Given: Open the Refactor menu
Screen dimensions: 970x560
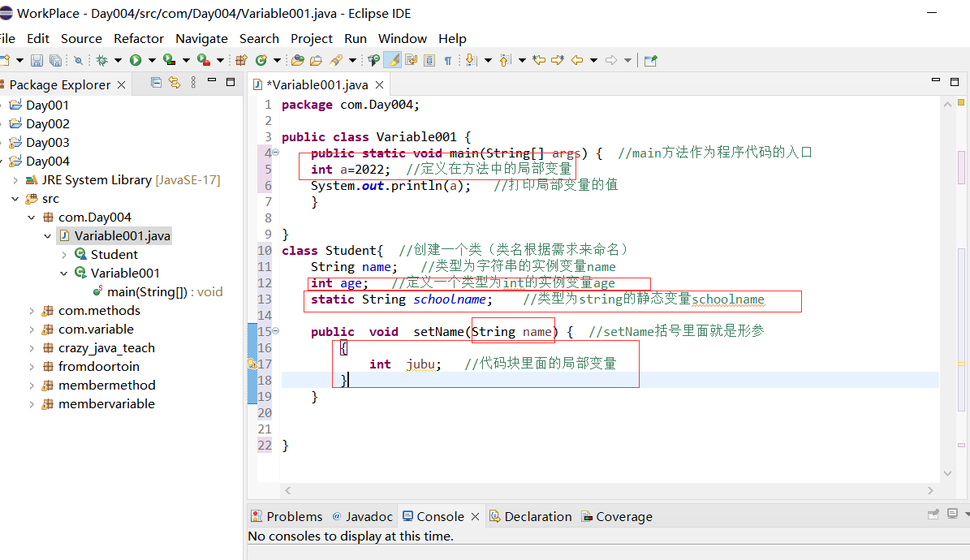Looking at the screenshot, I should click(138, 38).
